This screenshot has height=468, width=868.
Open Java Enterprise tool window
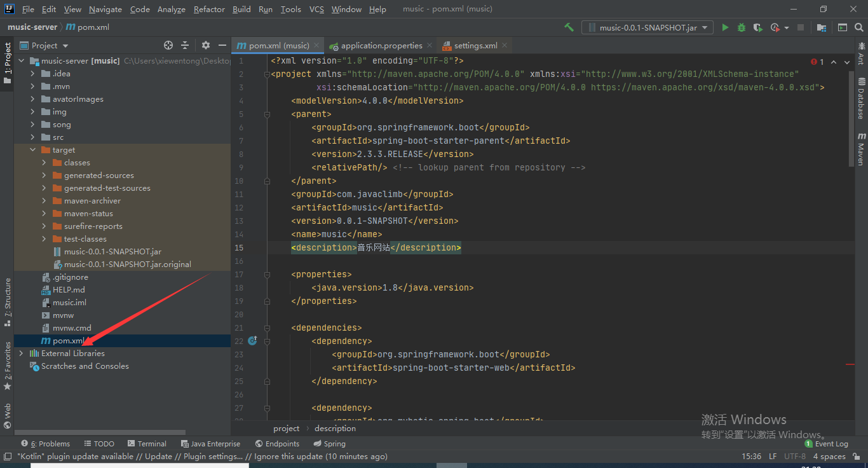pos(210,444)
